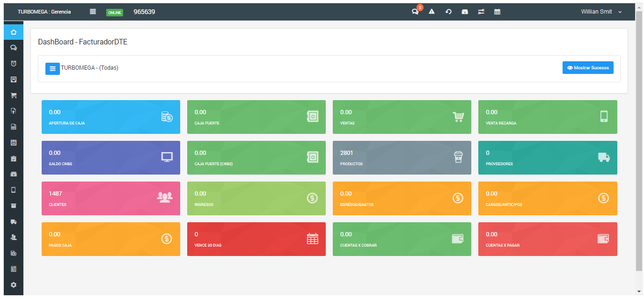644x299 pixels.
Task: Open the CLIENTES tile showing 1487
Action: [110, 198]
